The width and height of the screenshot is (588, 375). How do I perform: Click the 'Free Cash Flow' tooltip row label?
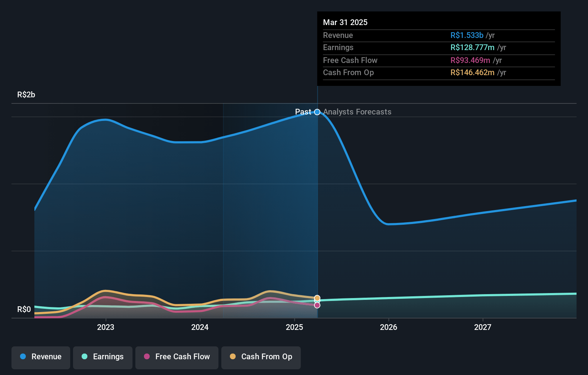(350, 60)
